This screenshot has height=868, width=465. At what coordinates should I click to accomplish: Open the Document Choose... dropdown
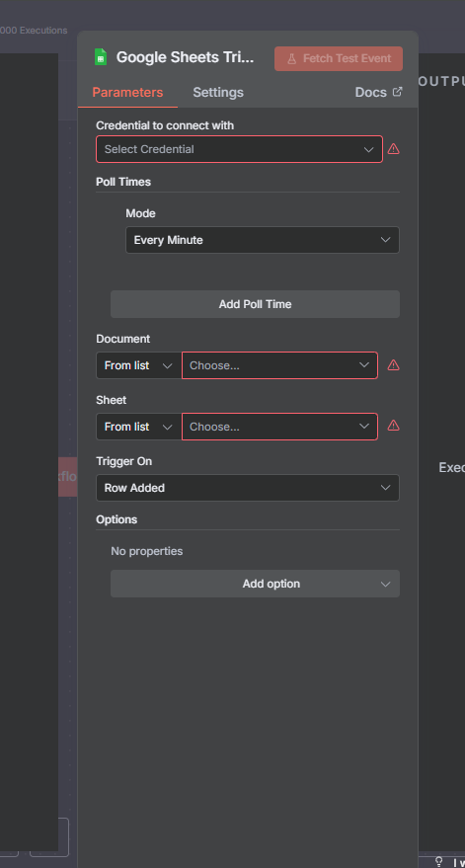click(x=279, y=366)
